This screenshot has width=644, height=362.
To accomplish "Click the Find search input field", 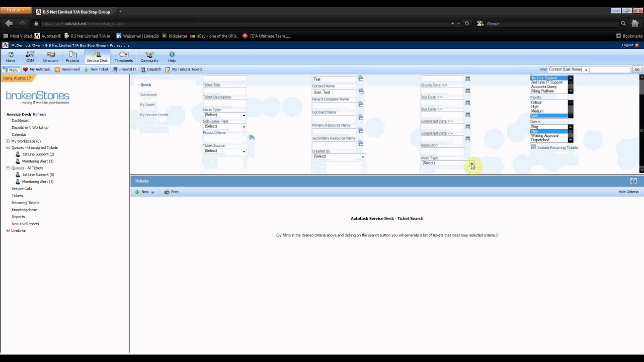I will tap(610, 69).
